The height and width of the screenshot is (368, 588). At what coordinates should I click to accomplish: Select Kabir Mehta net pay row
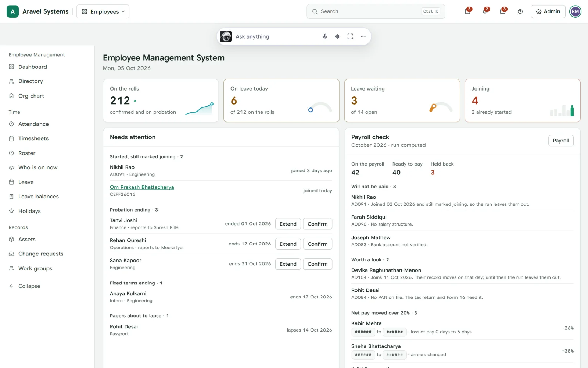[462, 328]
